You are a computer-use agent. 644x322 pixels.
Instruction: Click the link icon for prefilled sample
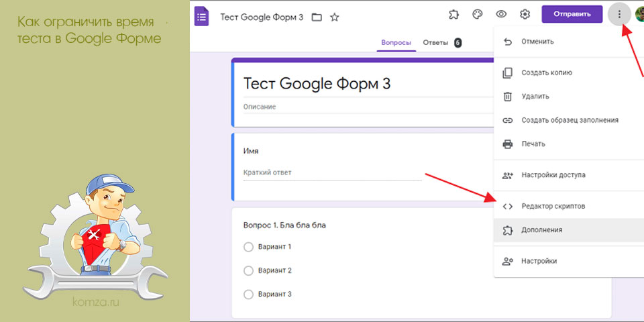pos(508,120)
